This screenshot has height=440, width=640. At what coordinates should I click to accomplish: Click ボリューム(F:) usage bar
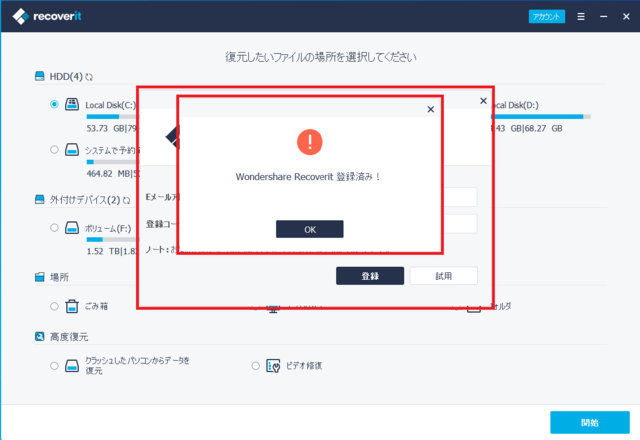point(111,240)
